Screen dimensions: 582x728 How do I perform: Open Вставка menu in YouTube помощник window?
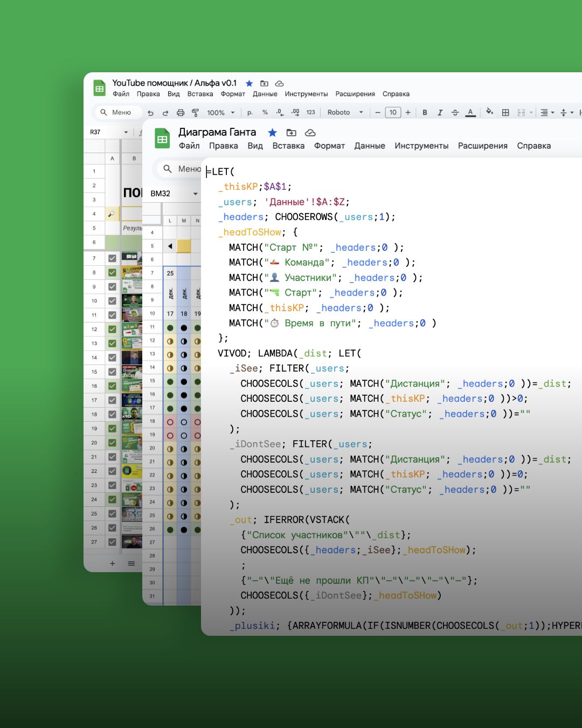click(x=200, y=94)
